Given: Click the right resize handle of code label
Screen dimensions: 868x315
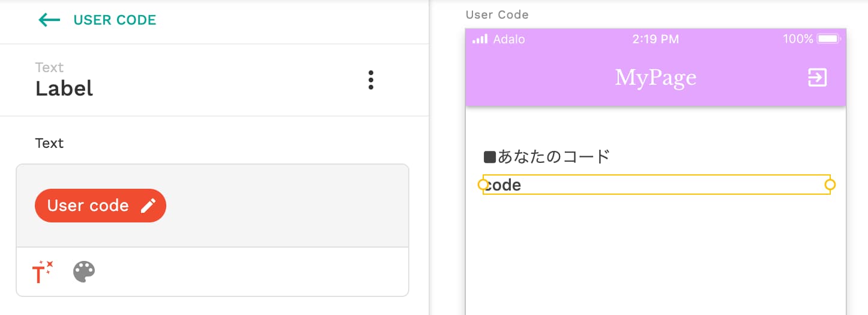Looking at the screenshot, I should (x=830, y=185).
